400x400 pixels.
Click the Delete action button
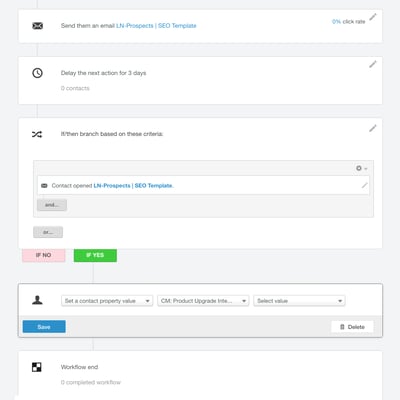pos(352,327)
